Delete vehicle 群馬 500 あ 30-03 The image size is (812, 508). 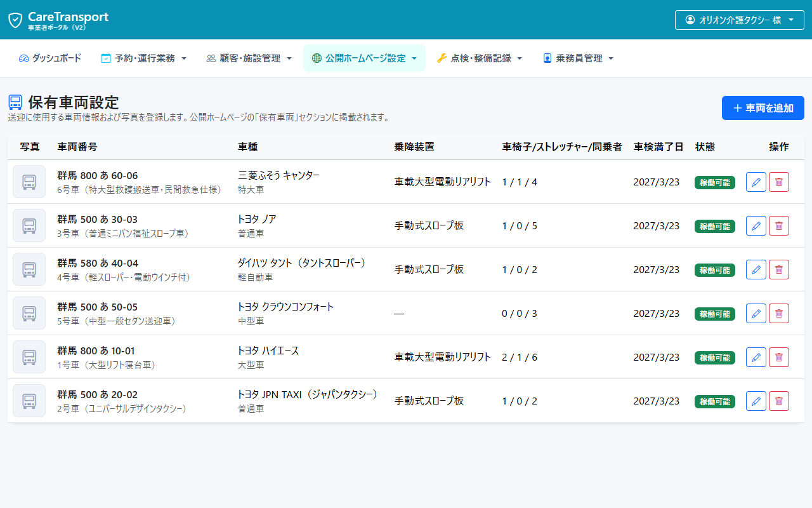point(779,226)
